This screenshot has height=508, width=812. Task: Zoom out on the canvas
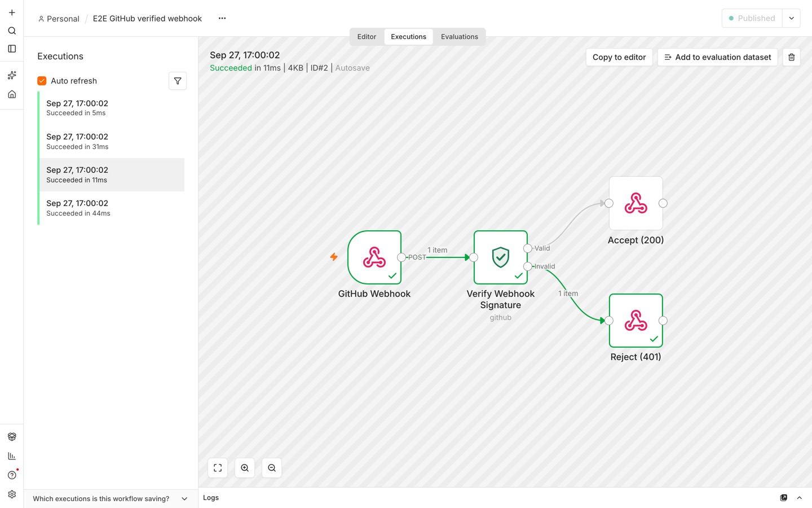click(x=272, y=468)
